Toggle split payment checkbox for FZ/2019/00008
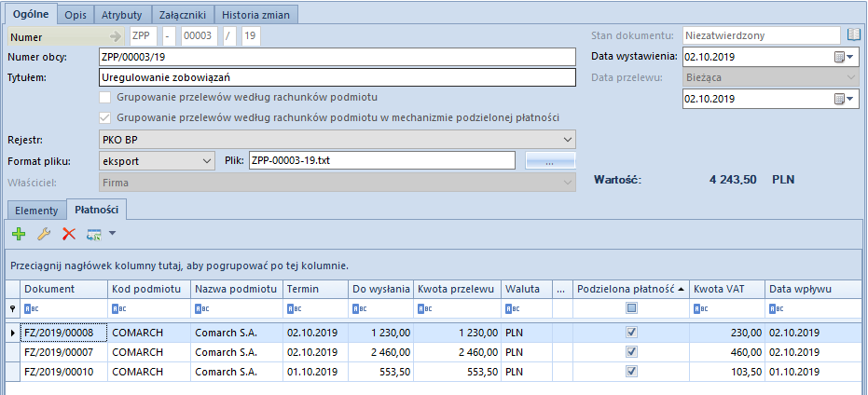868x395 pixels. pos(631,332)
